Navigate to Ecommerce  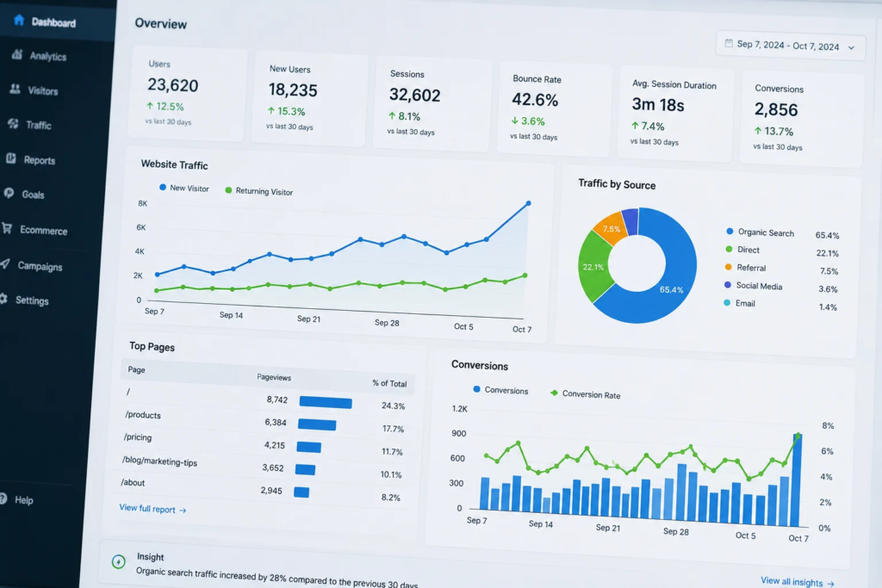coord(43,231)
